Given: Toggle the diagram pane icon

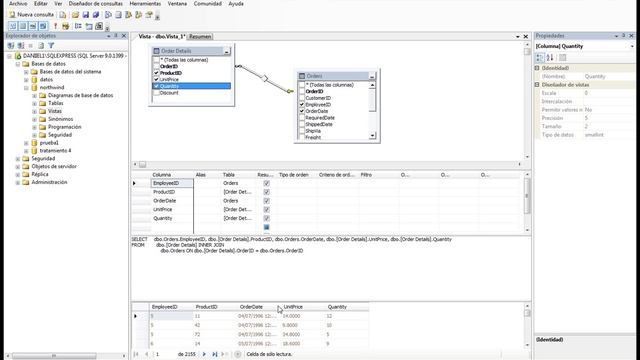Looking at the screenshot, I should (13, 26).
